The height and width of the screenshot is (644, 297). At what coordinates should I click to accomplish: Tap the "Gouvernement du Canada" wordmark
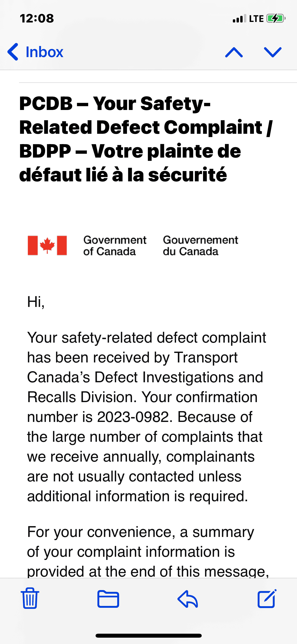click(x=200, y=246)
